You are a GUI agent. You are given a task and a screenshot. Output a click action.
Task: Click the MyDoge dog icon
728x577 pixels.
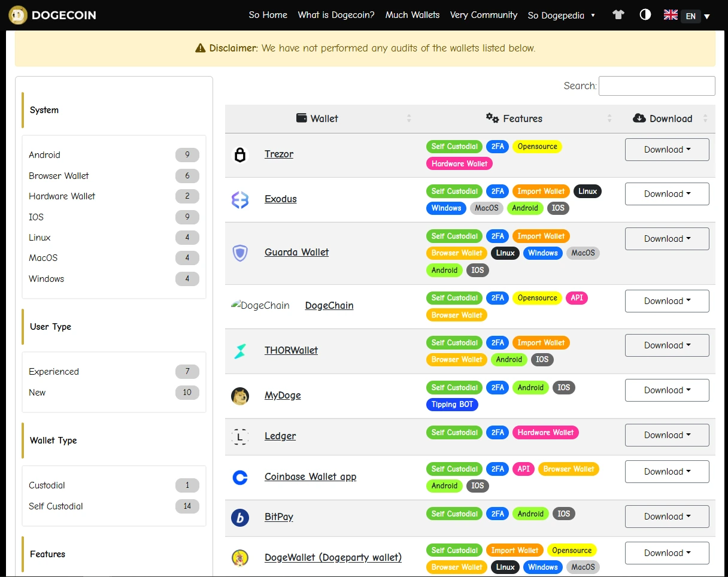[240, 396]
